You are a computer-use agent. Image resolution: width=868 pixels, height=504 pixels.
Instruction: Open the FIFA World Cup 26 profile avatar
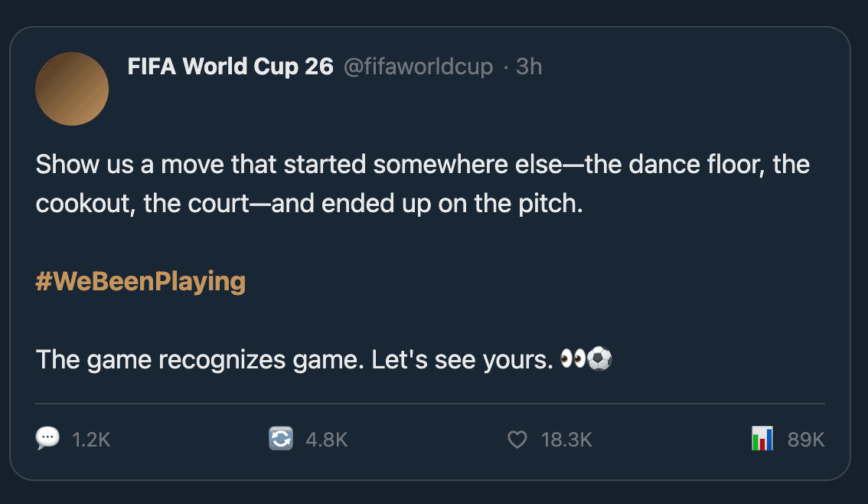[72, 89]
